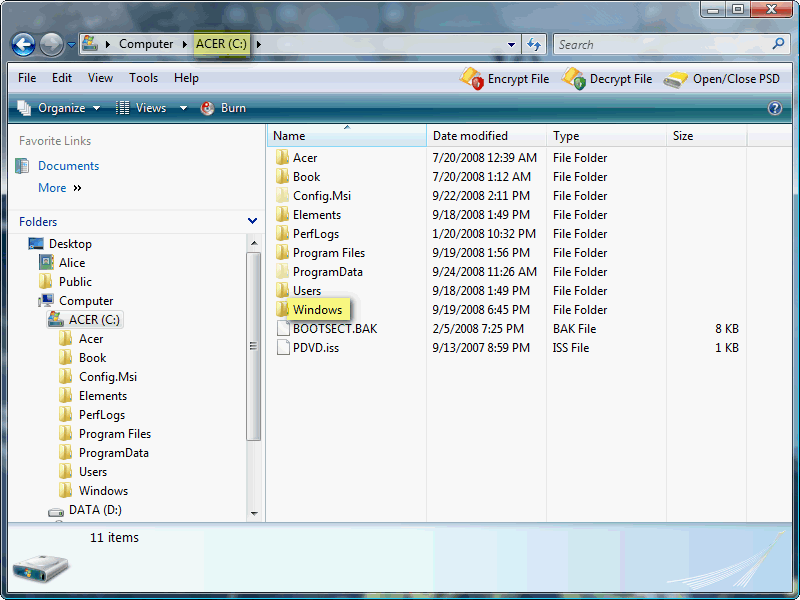This screenshot has height=600, width=800.
Task: Click the folder tree scroll down arrow
Action: [254, 513]
